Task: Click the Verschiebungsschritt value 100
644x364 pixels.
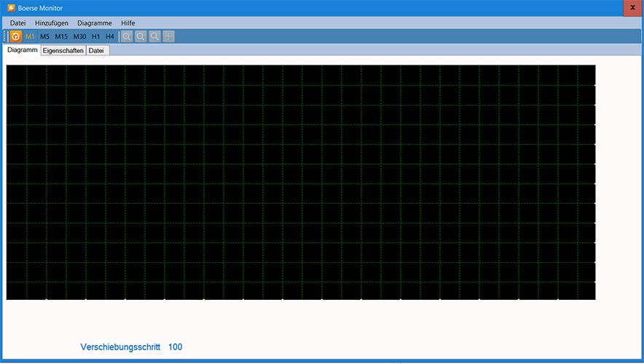Action: (175, 347)
